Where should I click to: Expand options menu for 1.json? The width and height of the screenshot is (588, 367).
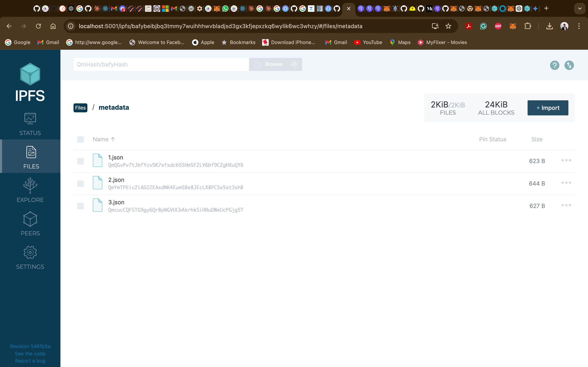pos(567,160)
